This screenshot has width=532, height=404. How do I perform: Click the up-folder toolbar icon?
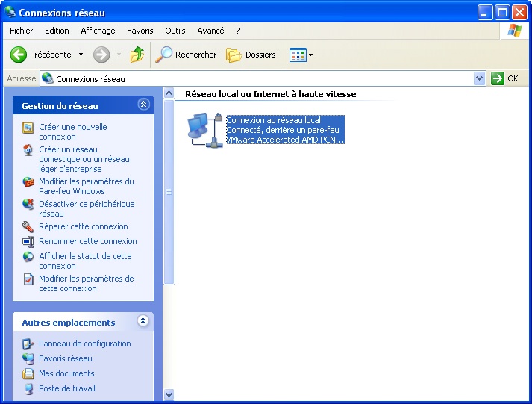coord(137,55)
